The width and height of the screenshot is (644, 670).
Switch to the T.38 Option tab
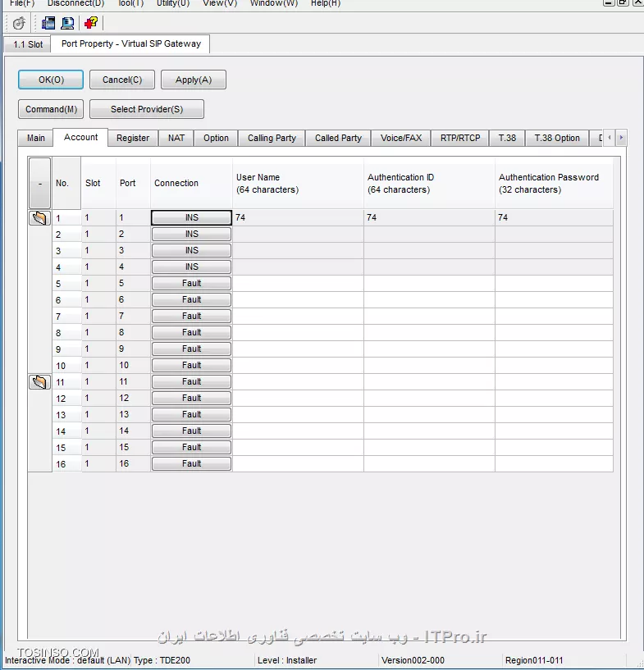557,138
